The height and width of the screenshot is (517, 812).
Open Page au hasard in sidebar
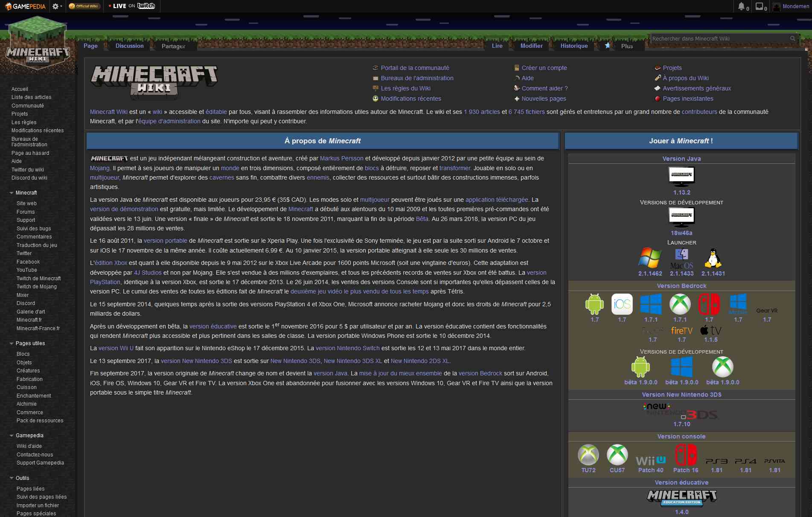pyautogui.click(x=30, y=153)
